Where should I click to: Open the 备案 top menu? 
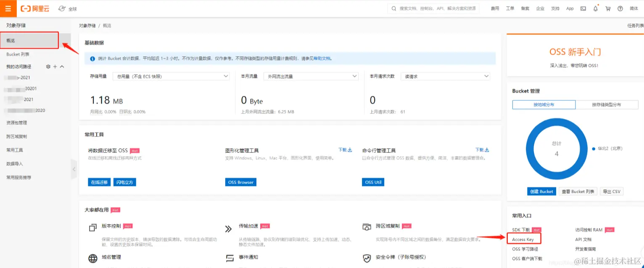click(525, 8)
